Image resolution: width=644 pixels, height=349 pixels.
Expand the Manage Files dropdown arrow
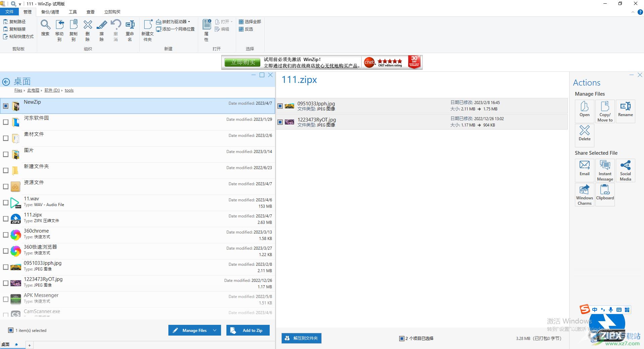click(x=215, y=330)
